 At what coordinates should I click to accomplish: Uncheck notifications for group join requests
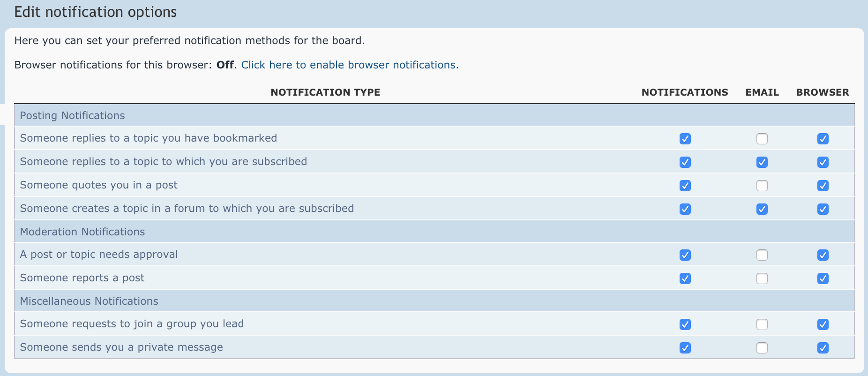[685, 324]
